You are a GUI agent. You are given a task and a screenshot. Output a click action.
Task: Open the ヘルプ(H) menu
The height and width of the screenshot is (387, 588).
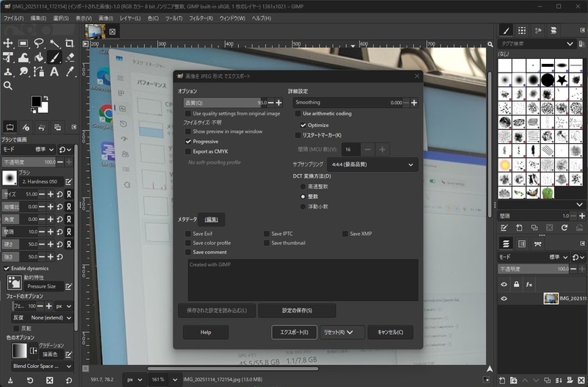coord(261,18)
